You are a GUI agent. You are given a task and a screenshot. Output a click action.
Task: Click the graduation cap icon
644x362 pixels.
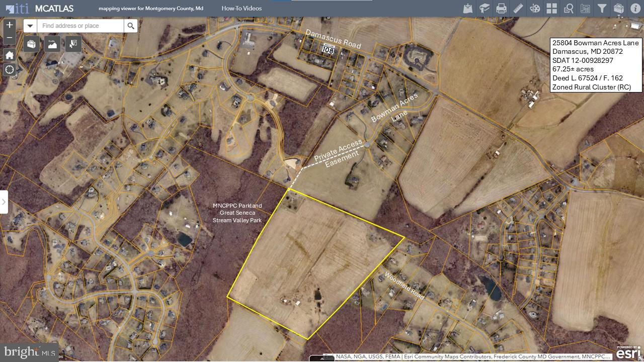point(484,9)
